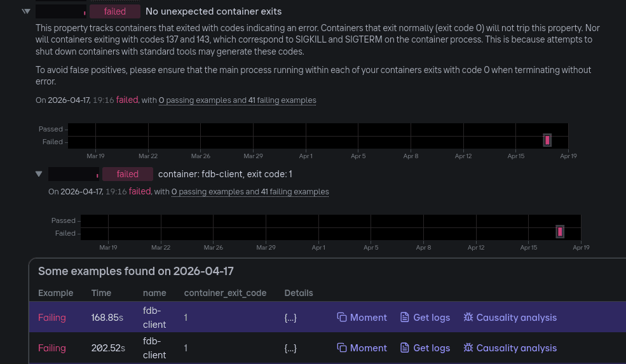The height and width of the screenshot is (364, 626).
Task: Click the failed marker on the top property timeline
Action: coord(547,140)
